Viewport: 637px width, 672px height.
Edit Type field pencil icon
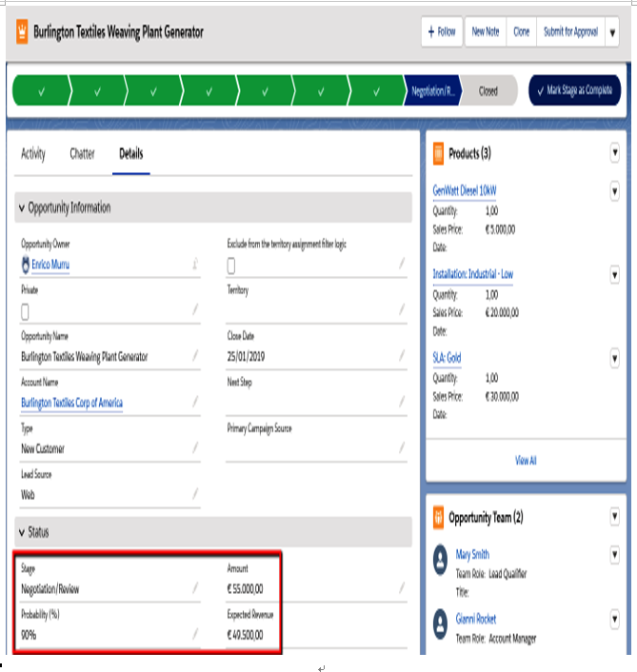tap(195, 448)
